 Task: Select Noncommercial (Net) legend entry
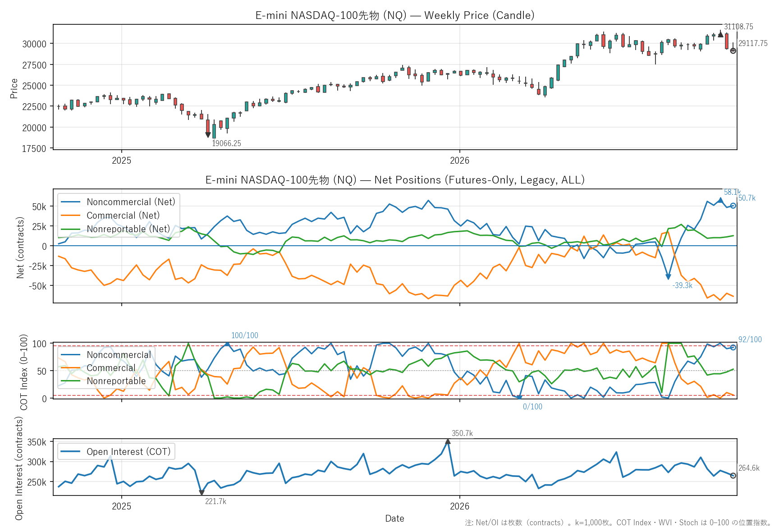pyautogui.click(x=119, y=202)
